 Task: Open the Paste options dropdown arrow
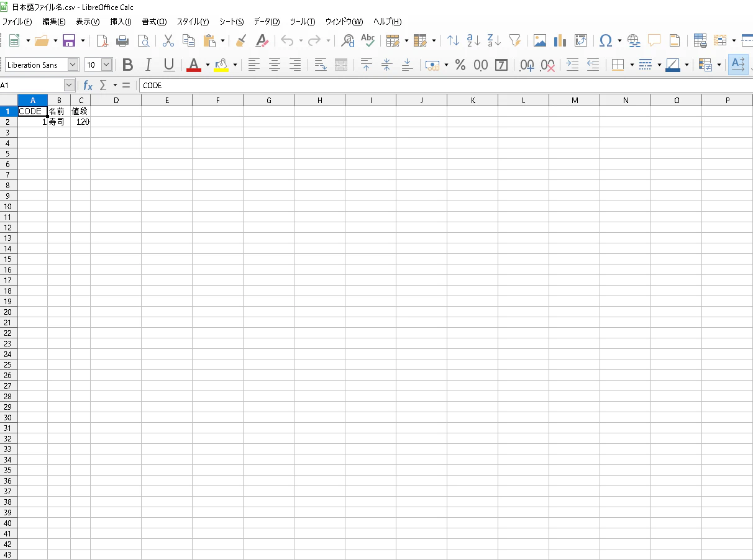222,41
